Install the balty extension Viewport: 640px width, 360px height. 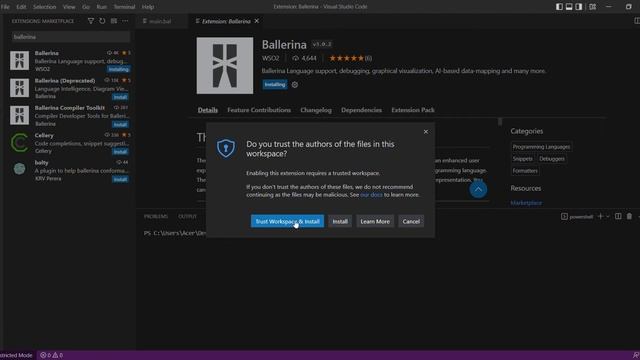[x=120, y=179]
